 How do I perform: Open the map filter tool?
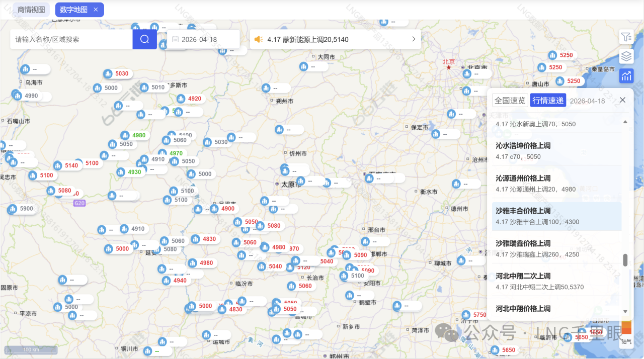[626, 37]
